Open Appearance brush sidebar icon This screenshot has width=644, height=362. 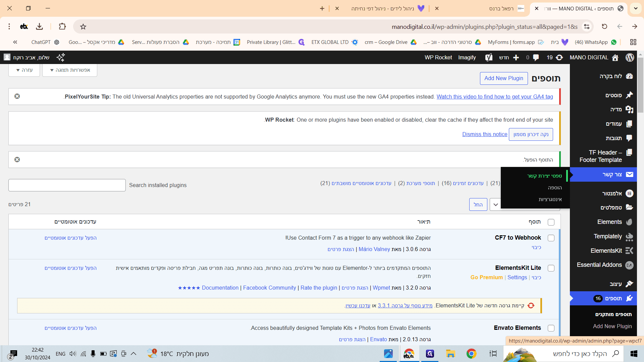point(629,284)
